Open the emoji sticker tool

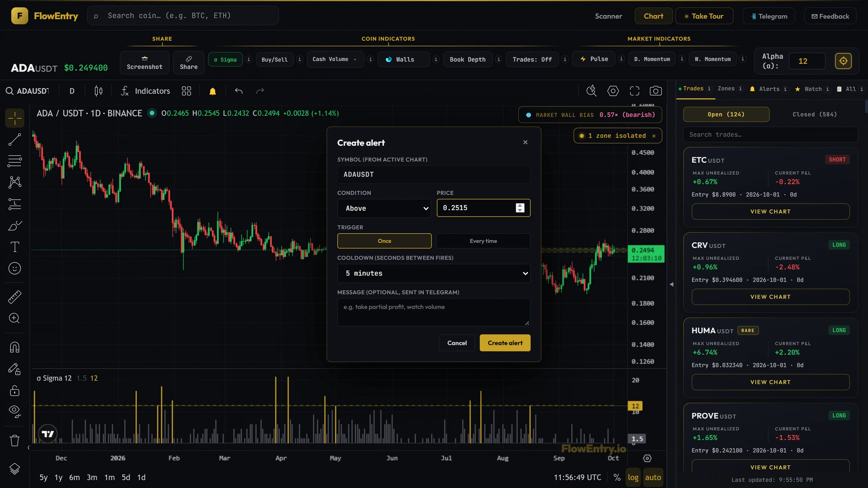click(x=15, y=268)
